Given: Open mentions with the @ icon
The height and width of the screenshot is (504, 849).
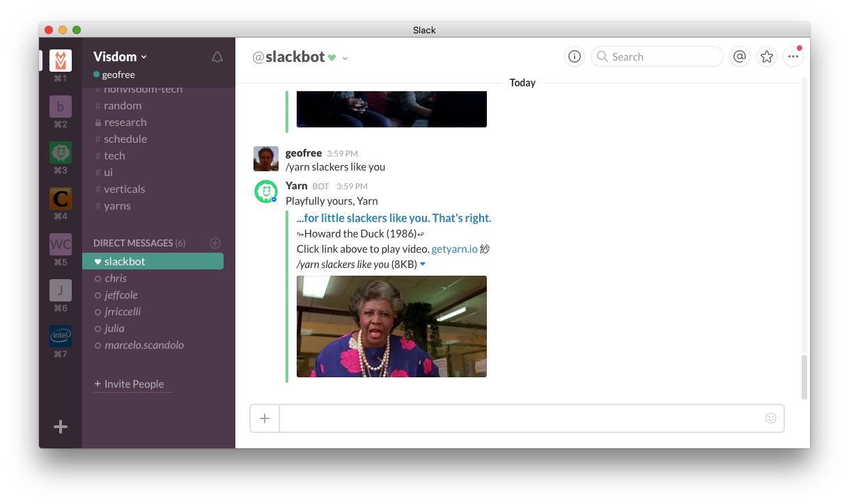Looking at the screenshot, I should (x=740, y=57).
